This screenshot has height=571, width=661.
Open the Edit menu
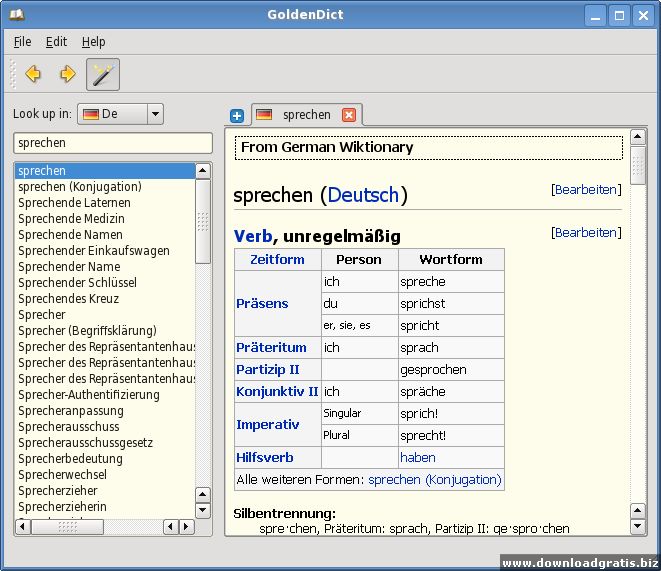coord(56,42)
